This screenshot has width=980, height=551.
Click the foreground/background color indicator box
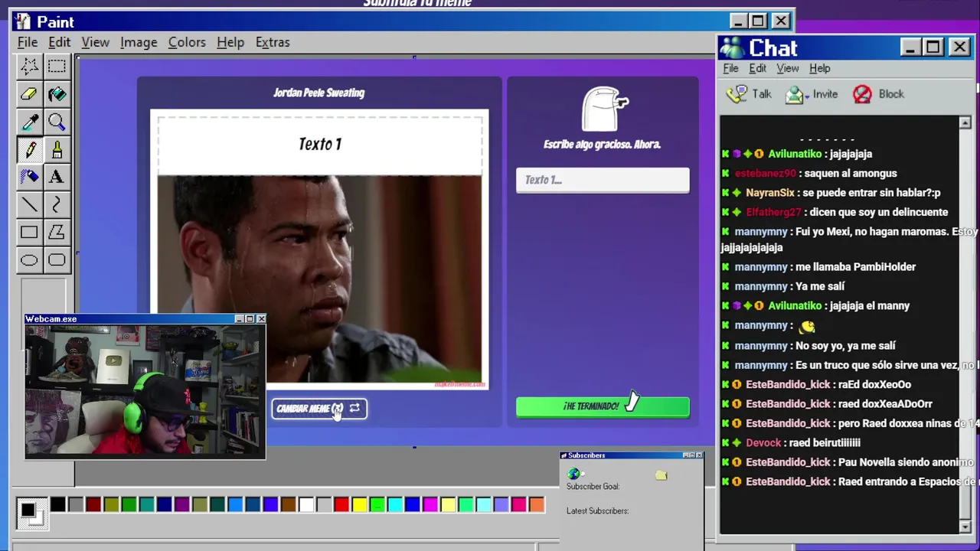click(31, 512)
